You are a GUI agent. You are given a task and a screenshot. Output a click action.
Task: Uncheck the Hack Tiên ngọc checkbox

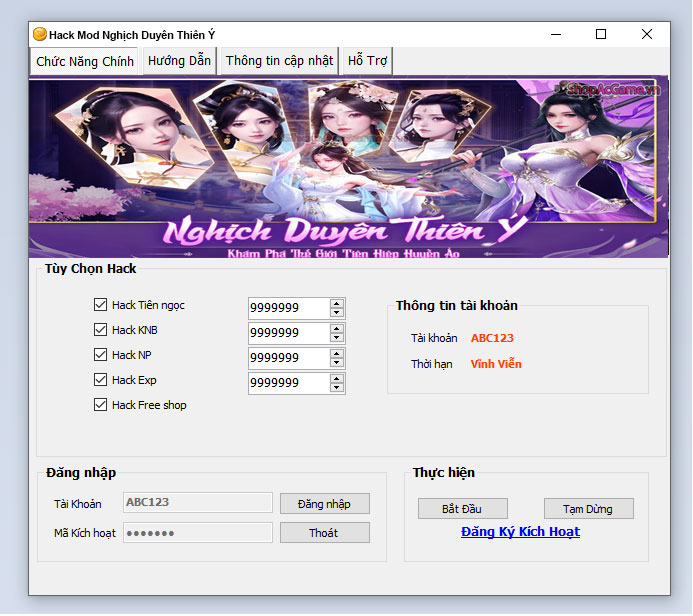pos(100,305)
